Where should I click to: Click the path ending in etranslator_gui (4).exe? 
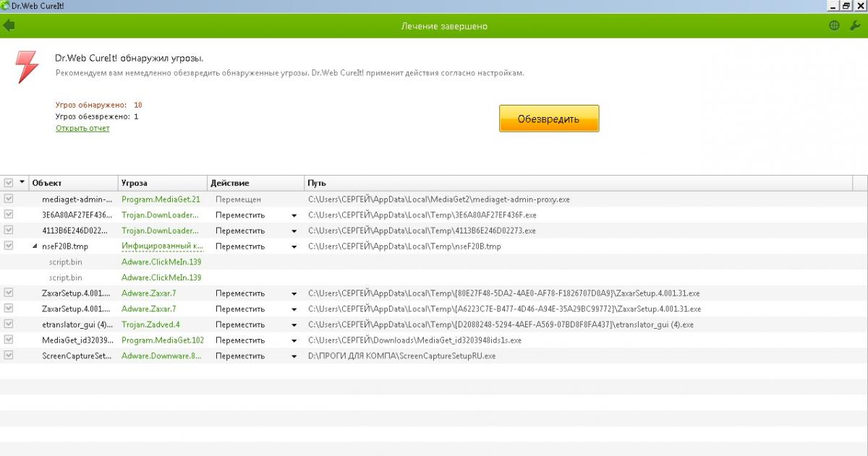pyautogui.click(x=501, y=324)
